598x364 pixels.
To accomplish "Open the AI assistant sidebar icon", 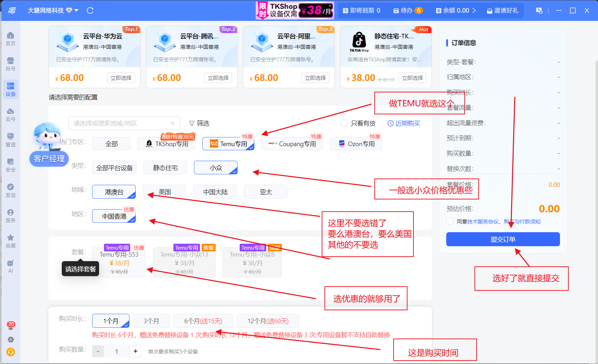I will [10, 266].
